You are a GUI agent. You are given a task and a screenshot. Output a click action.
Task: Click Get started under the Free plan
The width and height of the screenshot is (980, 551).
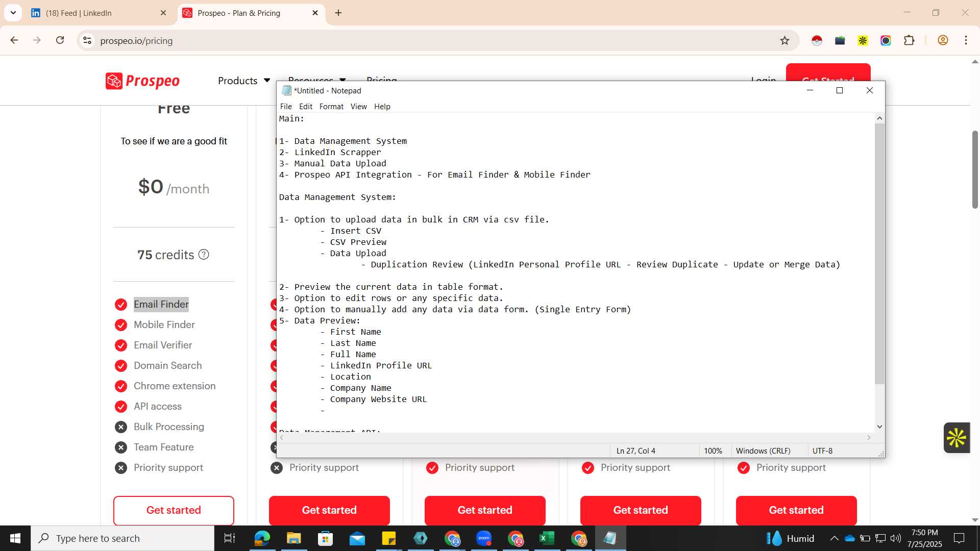(174, 510)
